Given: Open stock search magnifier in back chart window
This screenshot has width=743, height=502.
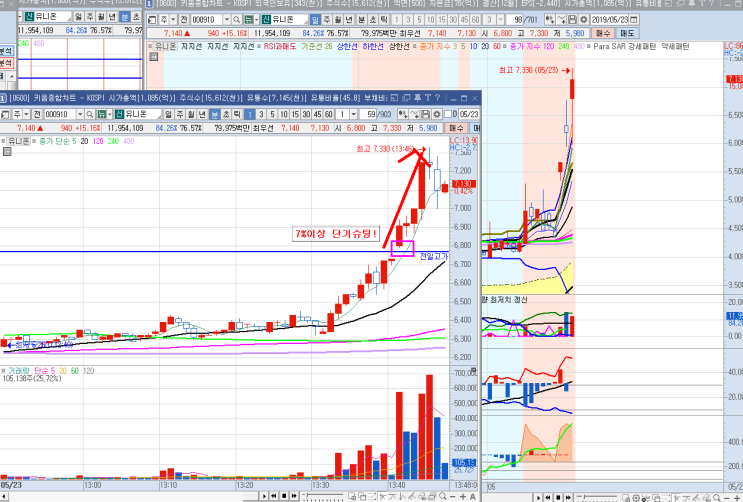Looking at the screenshot, I should click(x=236, y=20).
